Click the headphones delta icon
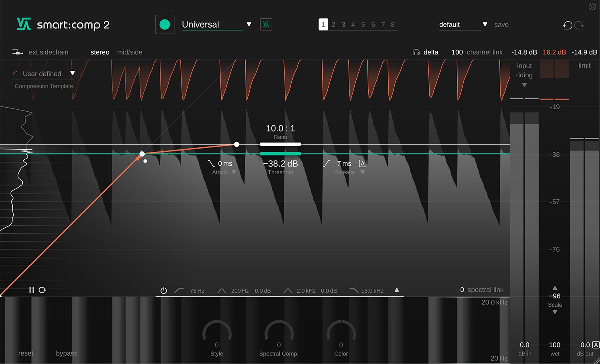This screenshot has width=600, height=364. pos(416,52)
